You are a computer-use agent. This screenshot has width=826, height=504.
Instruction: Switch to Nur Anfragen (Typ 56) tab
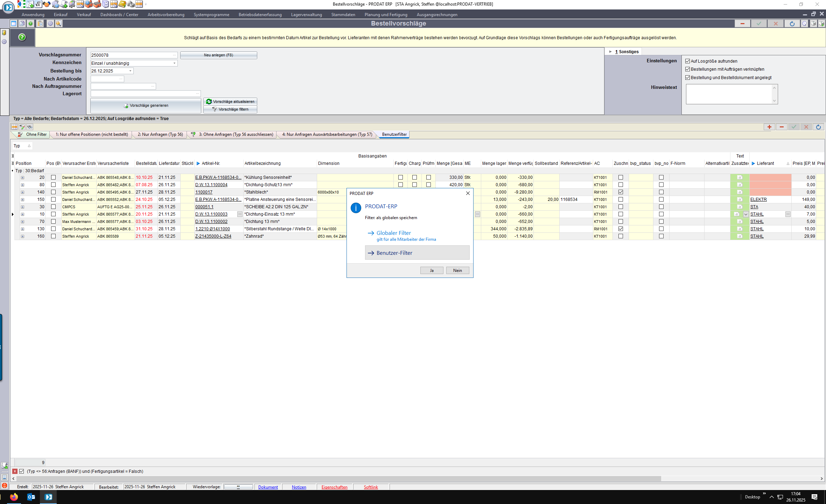point(160,134)
